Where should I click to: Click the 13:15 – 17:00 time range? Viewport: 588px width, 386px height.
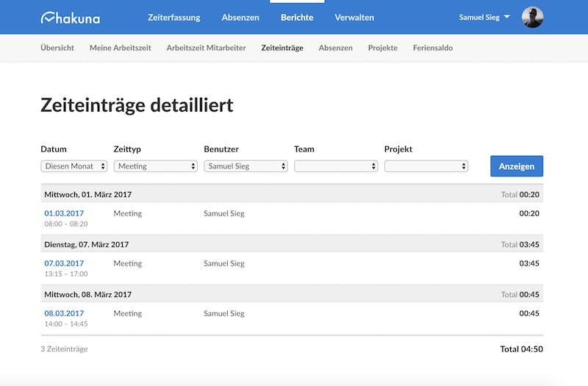[66, 274]
